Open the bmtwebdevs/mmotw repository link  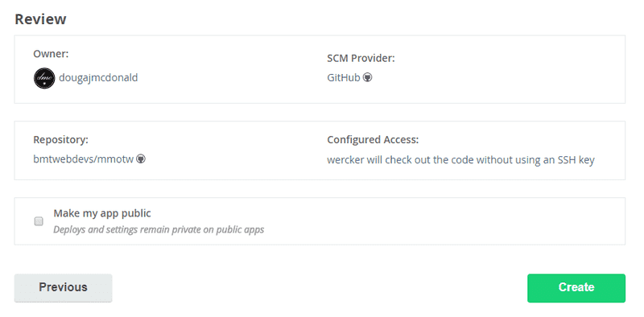pyautogui.click(x=84, y=159)
